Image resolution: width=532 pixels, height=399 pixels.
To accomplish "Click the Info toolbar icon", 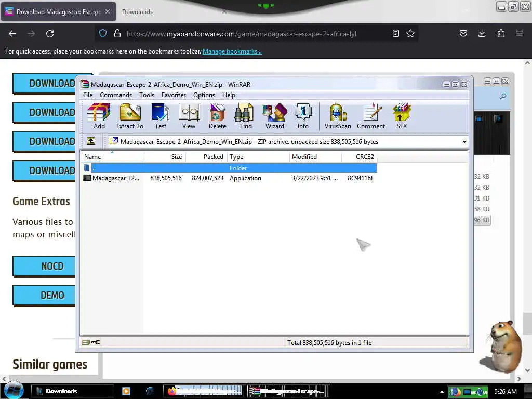I will (303, 116).
